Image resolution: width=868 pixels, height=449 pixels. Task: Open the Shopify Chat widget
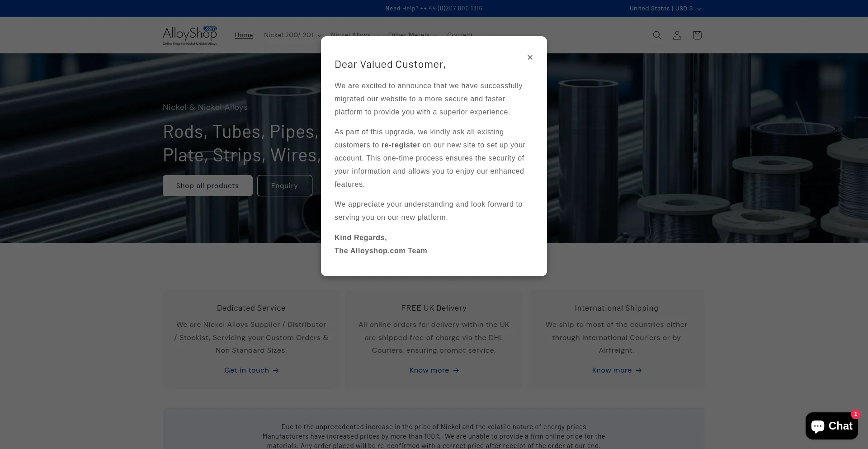(831, 425)
